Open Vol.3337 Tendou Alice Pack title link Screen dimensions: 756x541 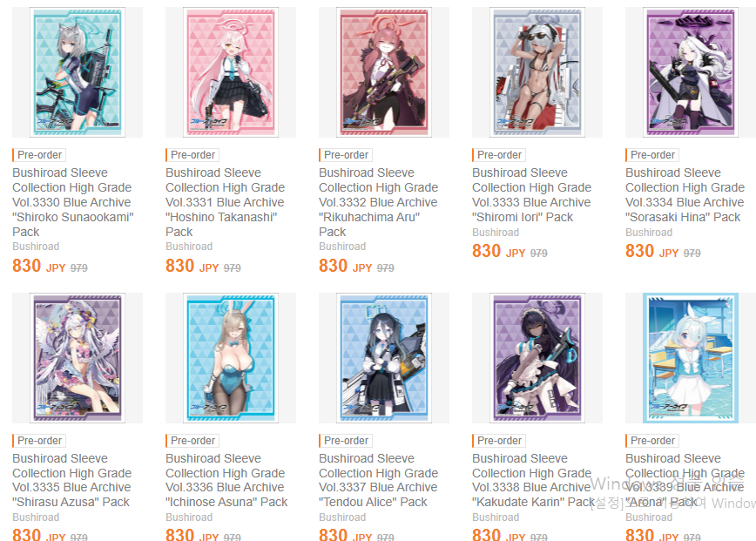(x=379, y=480)
